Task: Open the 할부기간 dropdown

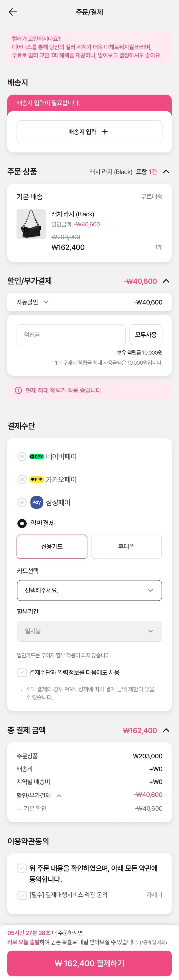Action: click(89, 631)
